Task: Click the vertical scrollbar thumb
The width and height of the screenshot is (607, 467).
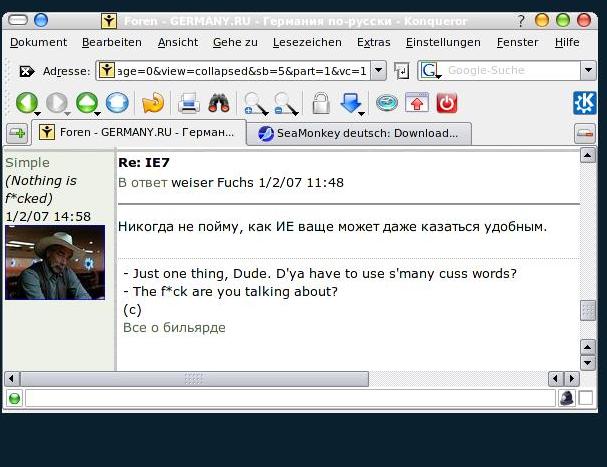Action: point(588,311)
